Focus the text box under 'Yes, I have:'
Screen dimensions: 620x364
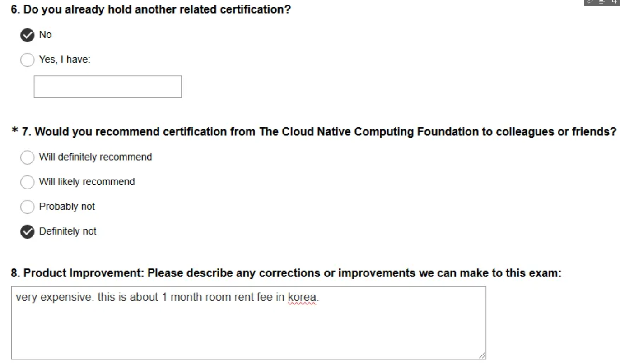107,87
